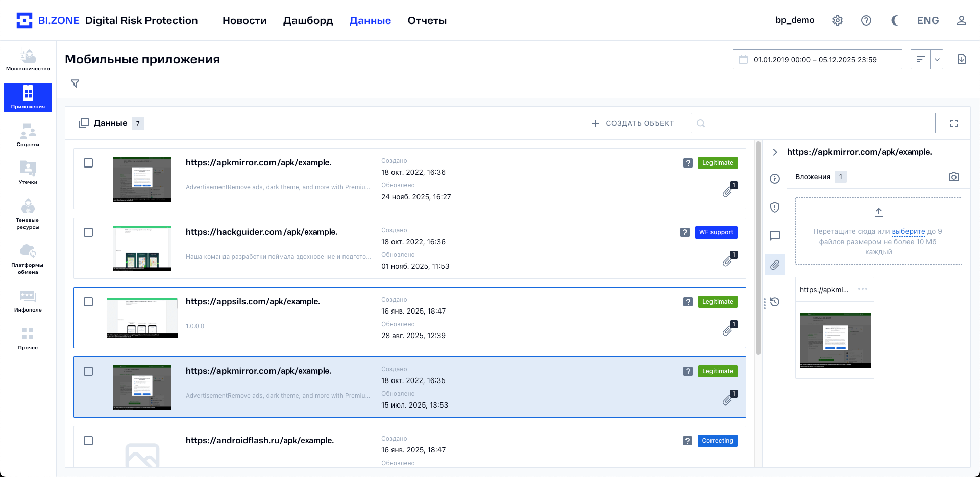Click СОЗДАТЬ ОБЪЕКТ button
The image size is (980, 477).
[x=632, y=123]
